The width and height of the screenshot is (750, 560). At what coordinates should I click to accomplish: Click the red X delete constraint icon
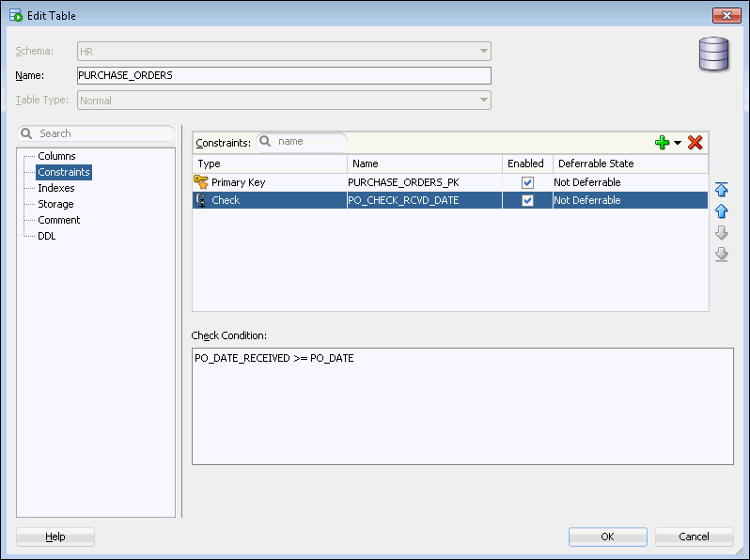(x=695, y=143)
